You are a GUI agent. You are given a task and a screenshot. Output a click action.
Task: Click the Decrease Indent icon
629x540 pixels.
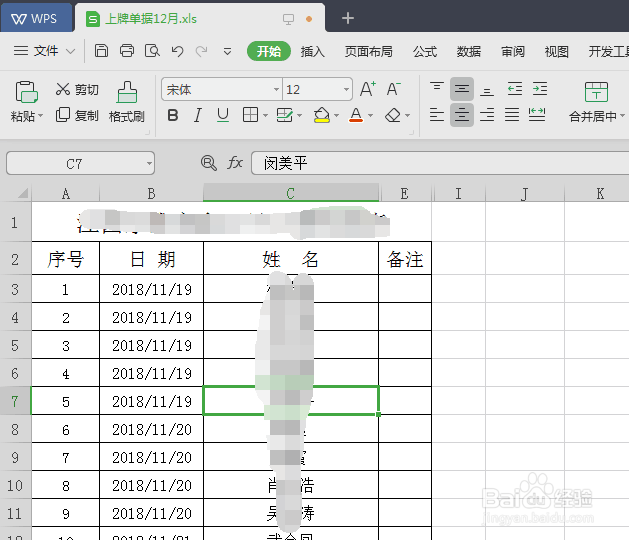tap(515, 89)
